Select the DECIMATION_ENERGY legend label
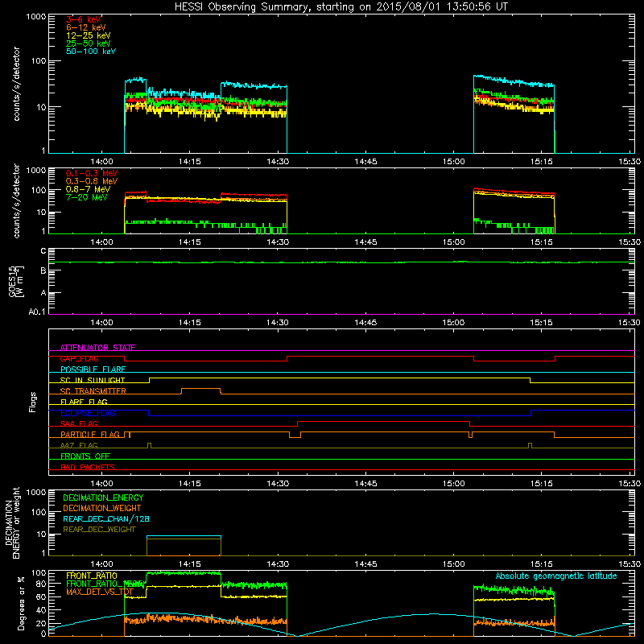This screenshot has width=644, height=644. click(x=103, y=497)
